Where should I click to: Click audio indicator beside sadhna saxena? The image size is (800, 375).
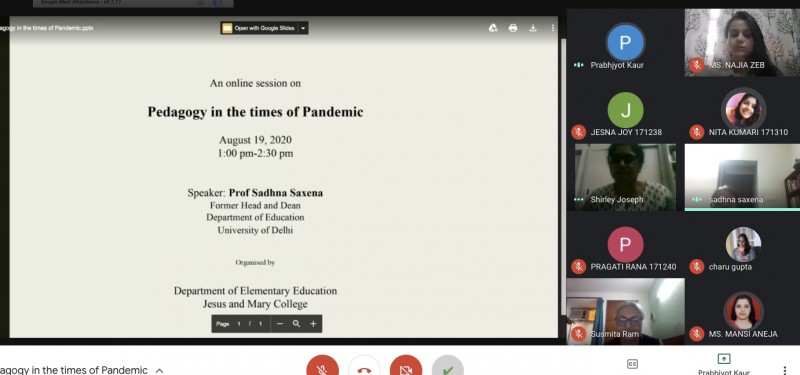click(696, 199)
